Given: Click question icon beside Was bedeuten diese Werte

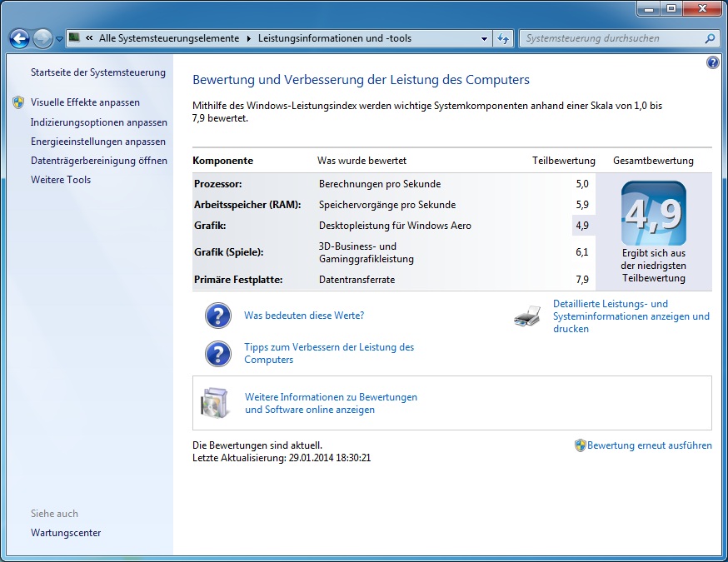Looking at the screenshot, I should click(x=218, y=316).
